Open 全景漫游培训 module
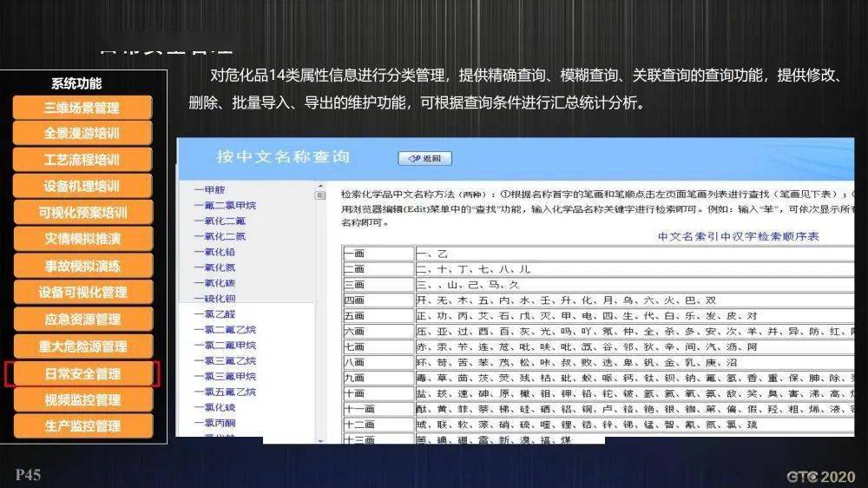This screenshot has height=488, width=868. pyautogui.click(x=82, y=134)
